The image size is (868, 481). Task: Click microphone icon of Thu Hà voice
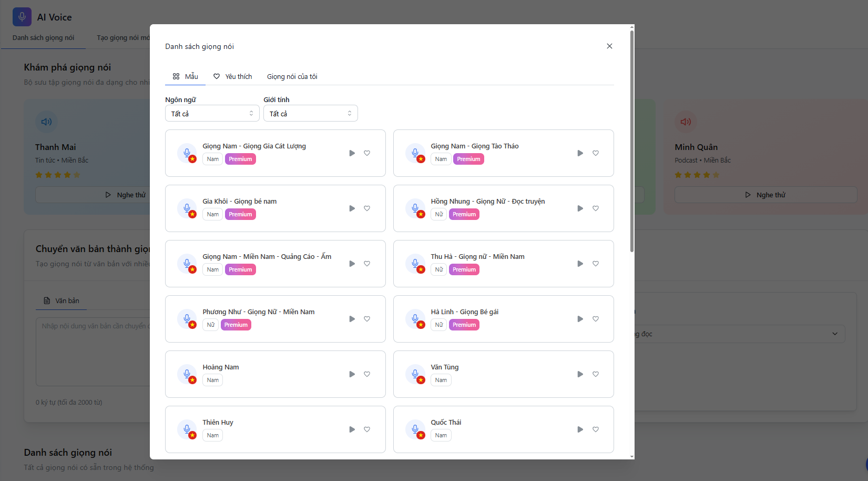415,264
